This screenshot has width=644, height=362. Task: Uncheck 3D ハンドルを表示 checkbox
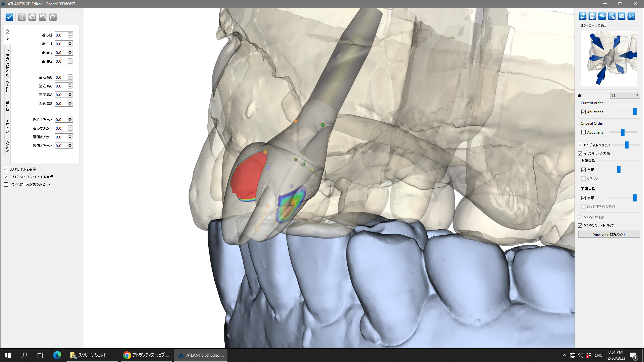6,169
